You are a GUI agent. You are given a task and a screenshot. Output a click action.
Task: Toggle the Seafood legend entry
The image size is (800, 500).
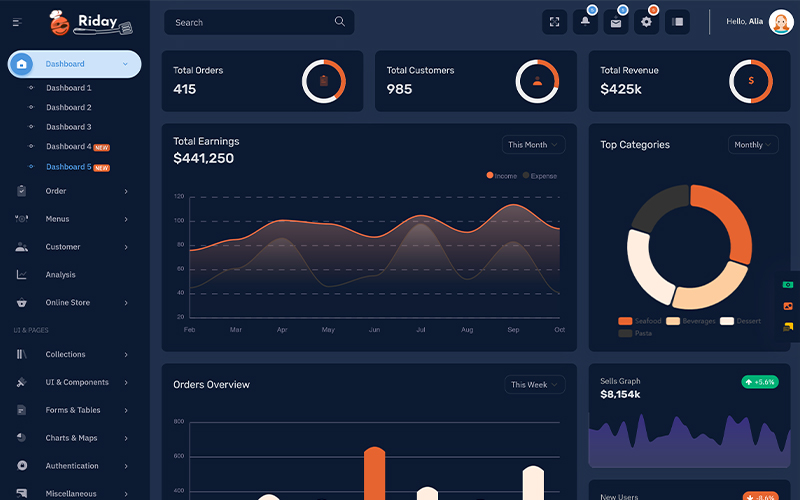coord(640,321)
